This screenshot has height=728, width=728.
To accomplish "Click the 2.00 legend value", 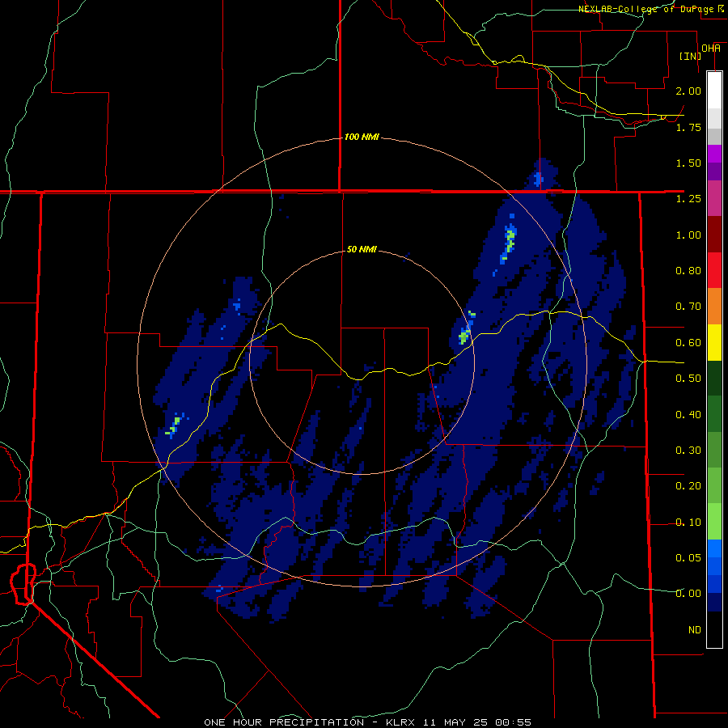I will click(688, 91).
